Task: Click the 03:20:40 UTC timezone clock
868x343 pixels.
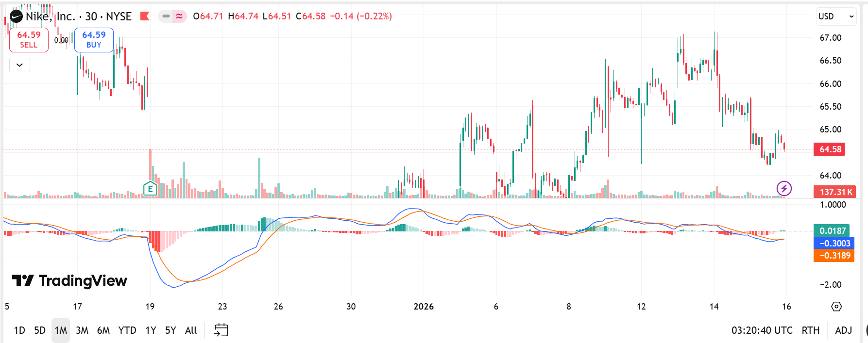Action: coord(762,330)
